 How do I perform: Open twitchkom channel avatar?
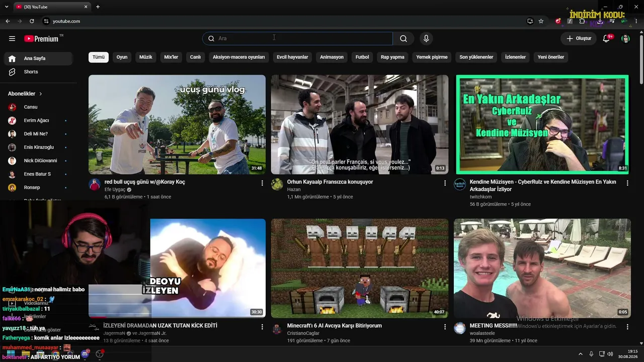[x=460, y=185]
